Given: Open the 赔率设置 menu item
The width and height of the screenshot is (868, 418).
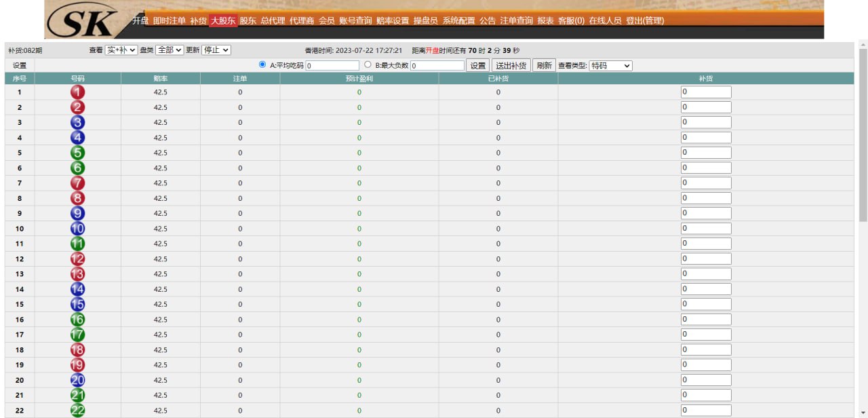Looking at the screenshot, I should [393, 21].
